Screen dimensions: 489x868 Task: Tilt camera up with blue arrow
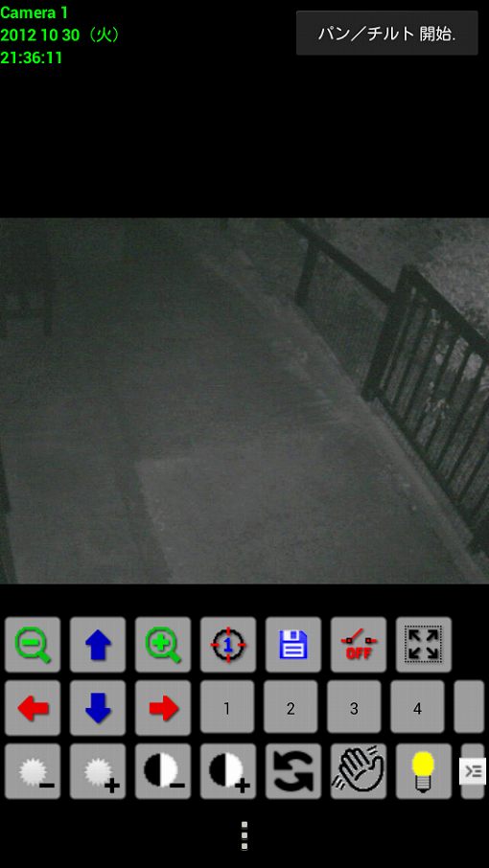pos(98,645)
